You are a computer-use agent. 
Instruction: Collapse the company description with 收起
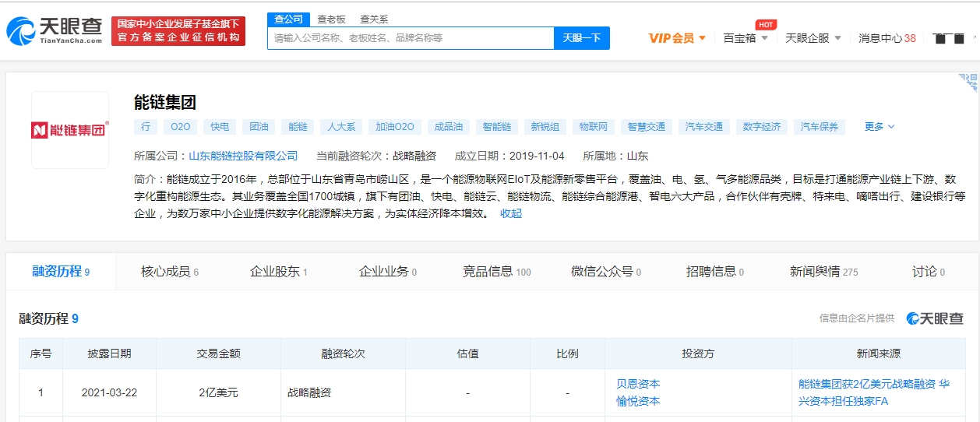tap(511, 213)
